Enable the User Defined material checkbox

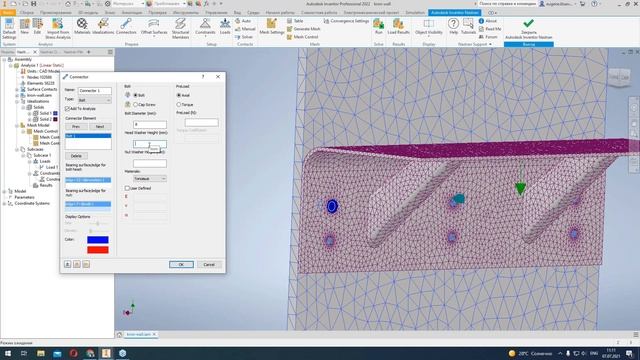coord(127,188)
